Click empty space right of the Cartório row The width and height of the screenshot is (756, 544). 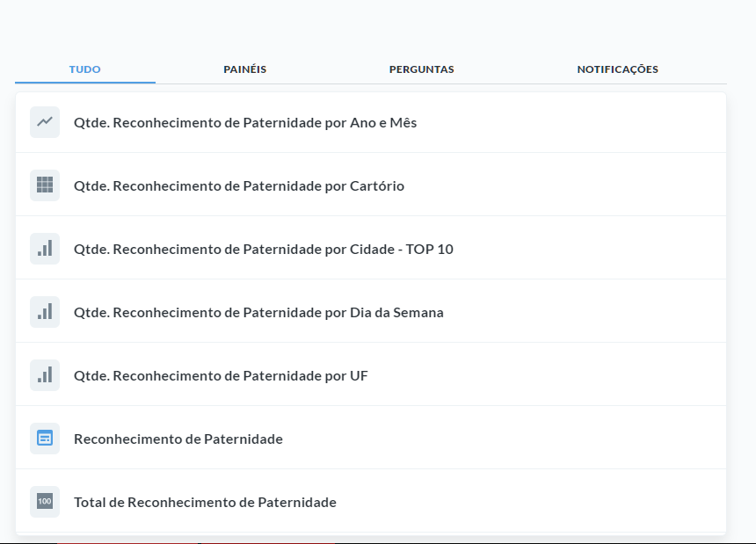[571, 186]
